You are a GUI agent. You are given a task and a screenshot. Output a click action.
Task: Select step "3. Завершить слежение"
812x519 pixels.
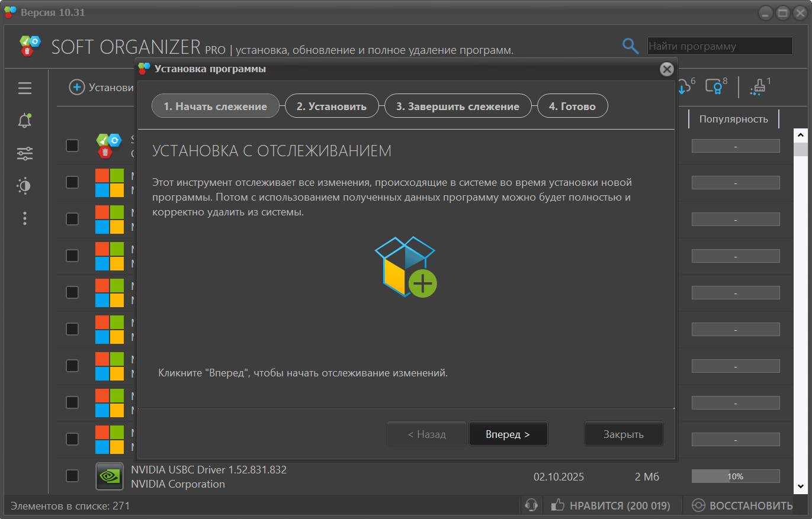pos(458,107)
